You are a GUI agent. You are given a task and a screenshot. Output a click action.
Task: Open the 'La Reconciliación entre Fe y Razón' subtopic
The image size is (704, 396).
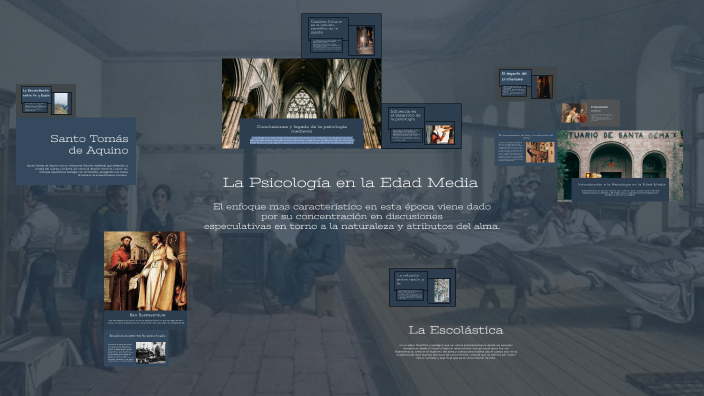click(x=46, y=101)
